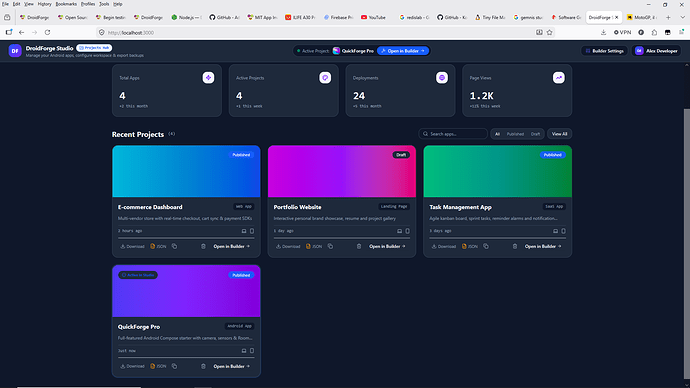690x388 pixels.
Task: Switch to the MIT App Inventor browser tab
Action: pyautogui.click(x=262, y=18)
